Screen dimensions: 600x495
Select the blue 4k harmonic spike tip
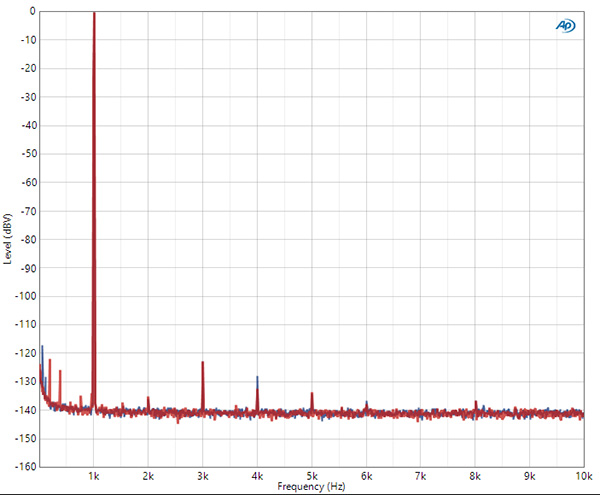258,379
